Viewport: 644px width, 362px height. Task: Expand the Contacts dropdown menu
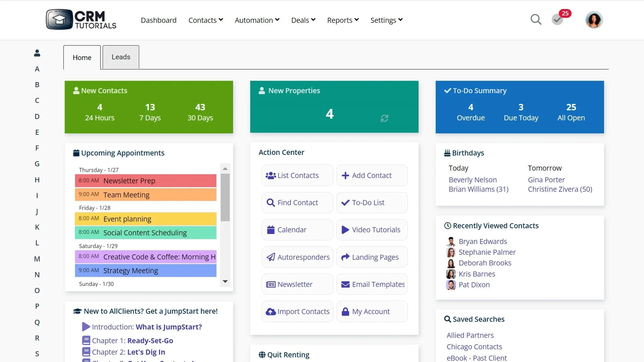(x=206, y=20)
